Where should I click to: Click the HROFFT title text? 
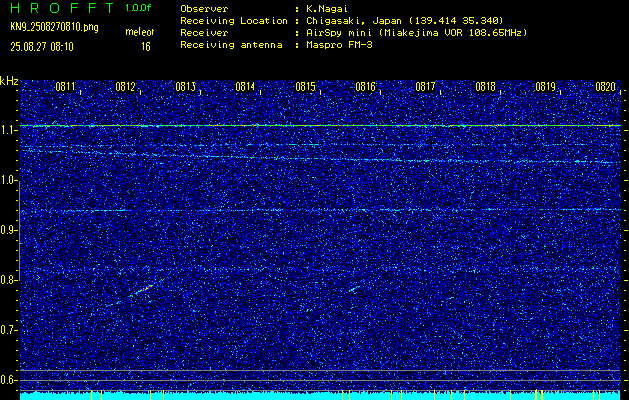[62, 8]
